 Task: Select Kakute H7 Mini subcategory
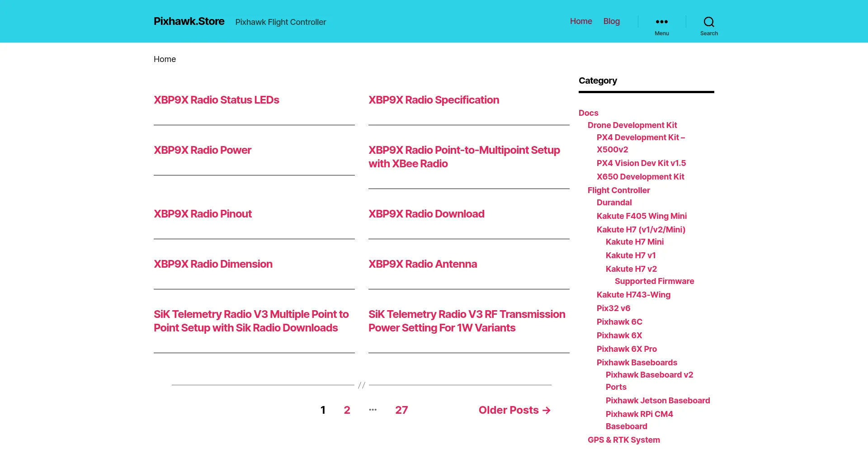click(x=635, y=242)
